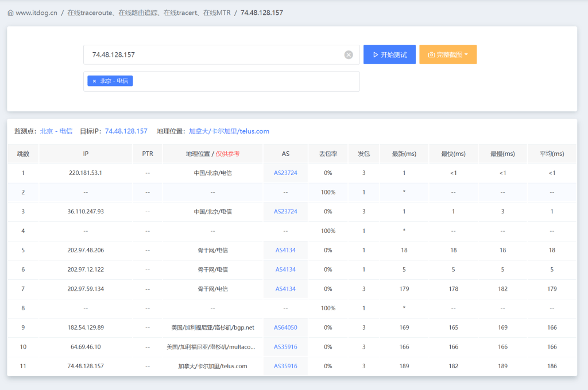
Task: Click the AS column header
Action: click(285, 154)
